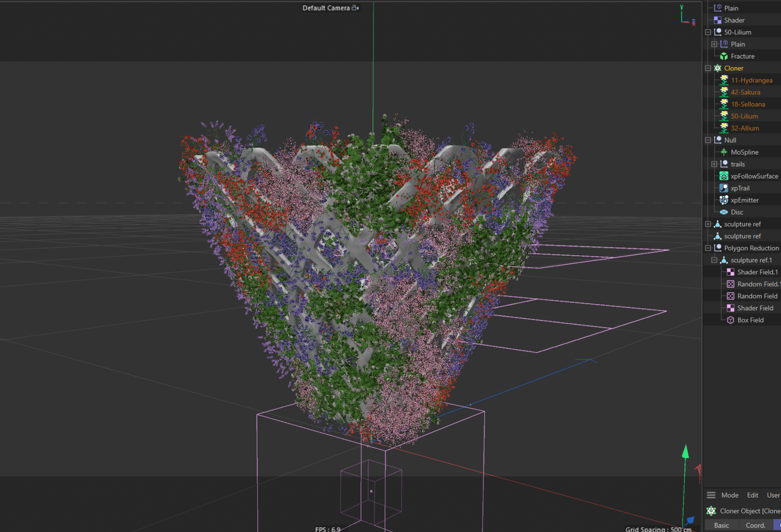Select the Random Field row without number suffix
The height and width of the screenshot is (532, 781).
pyautogui.click(x=757, y=296)
